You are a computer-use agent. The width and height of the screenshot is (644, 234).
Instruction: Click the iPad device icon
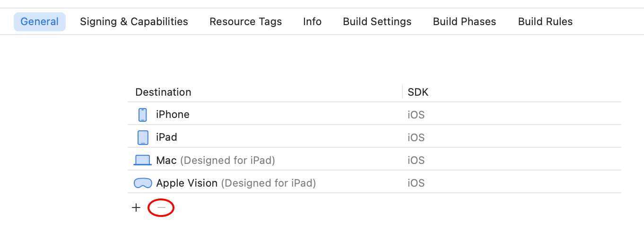[x=143, y=137]
